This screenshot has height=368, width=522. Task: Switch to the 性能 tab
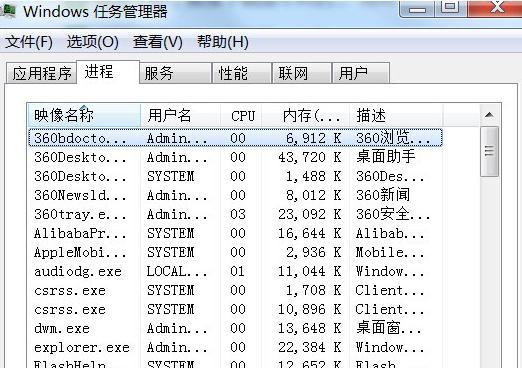tap(241, 73)
